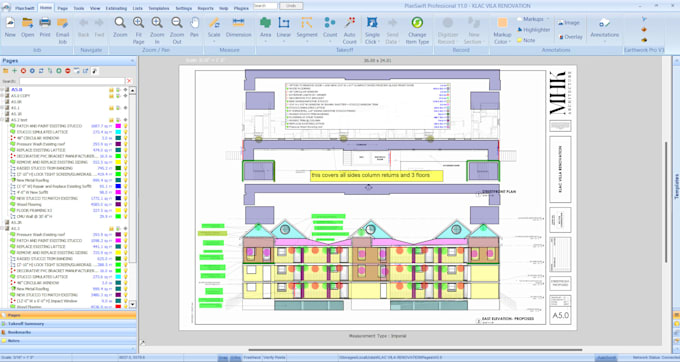
Task: Activate the Pan hand tool
Action: tap(194, 27)
